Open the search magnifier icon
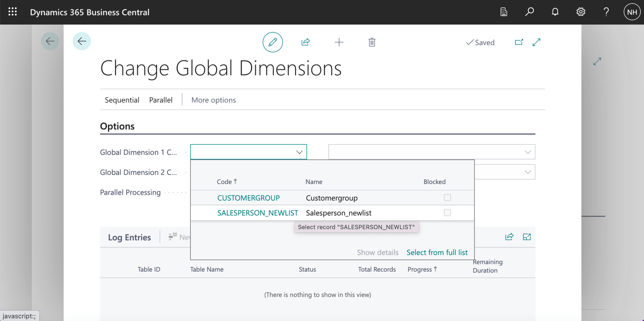 529,12
